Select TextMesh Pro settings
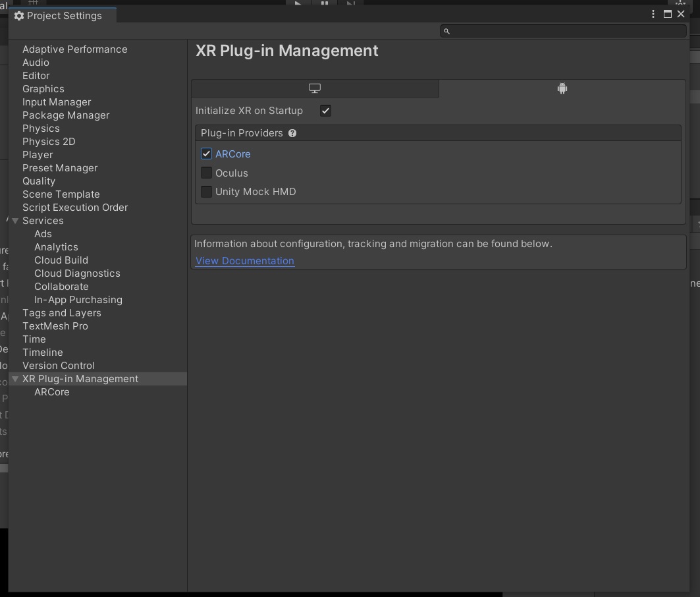 [x=55, y=326]
